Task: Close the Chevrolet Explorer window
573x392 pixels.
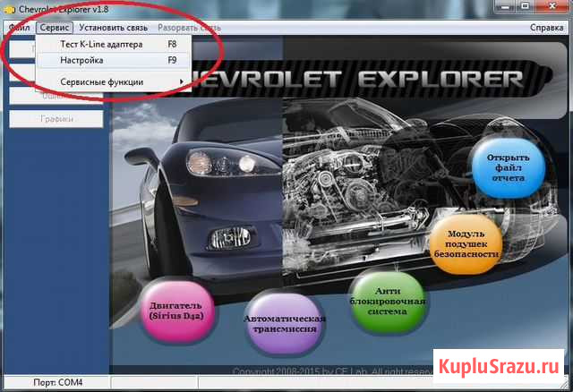Action: coord(552,6)
